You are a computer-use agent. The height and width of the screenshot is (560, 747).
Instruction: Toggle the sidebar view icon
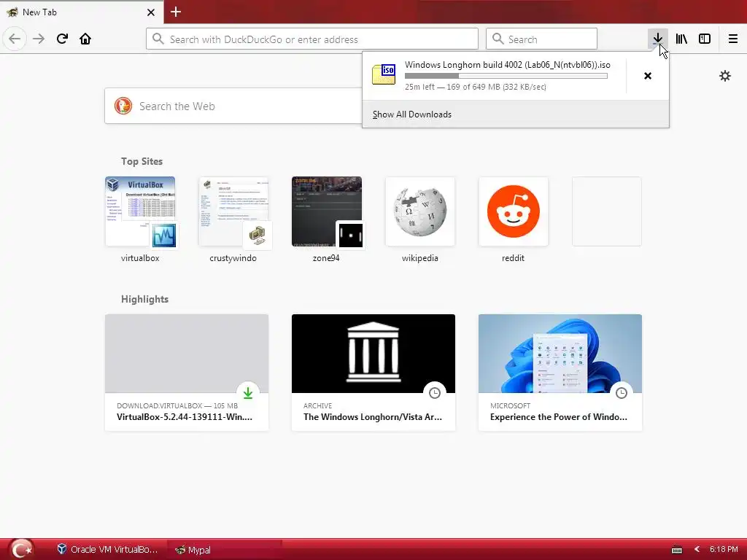click(x=705, y=39)
